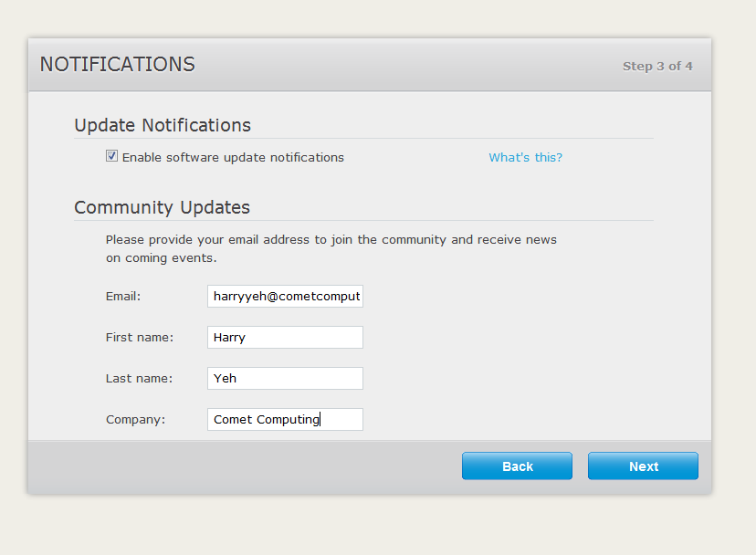Click the NOTIFICATIONS title text
The width and height of the screenshot is (756, 555).
pos(117,64)
